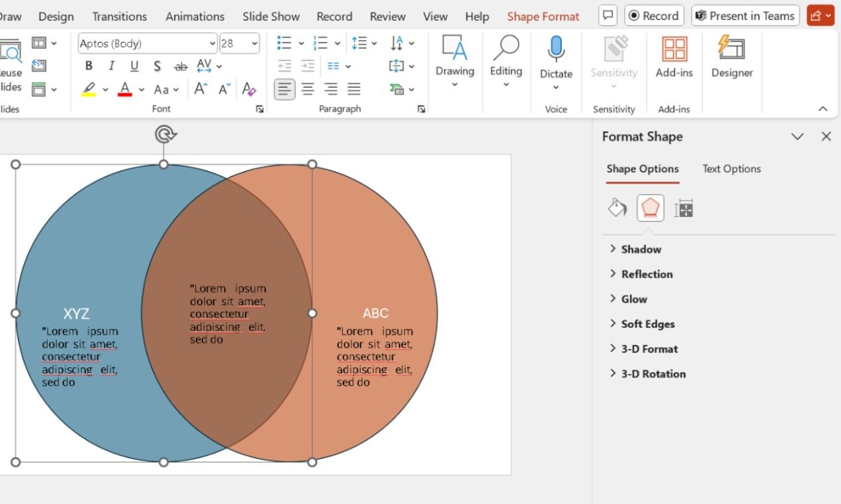
Task: Open Designer pane
Action: tap(732, 58)
